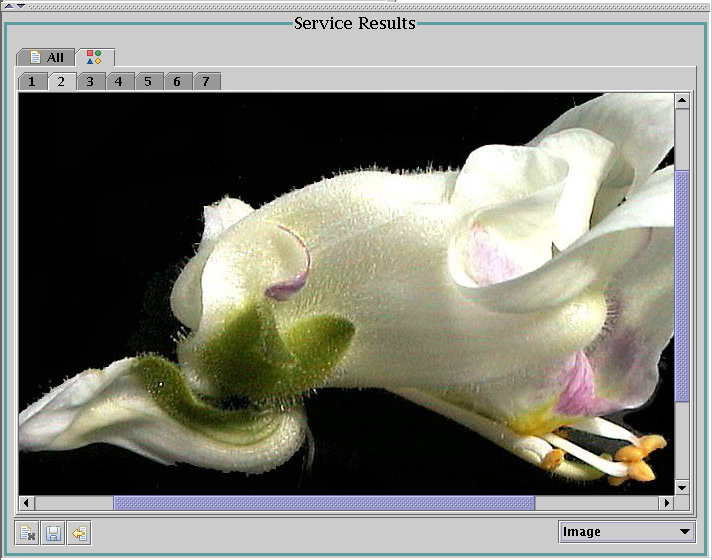Select result tab 5

tap(148, 81)
